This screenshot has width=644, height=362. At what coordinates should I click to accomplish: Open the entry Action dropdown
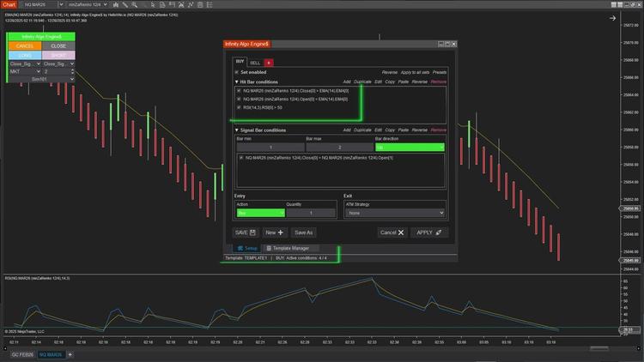tap(260, 213)
